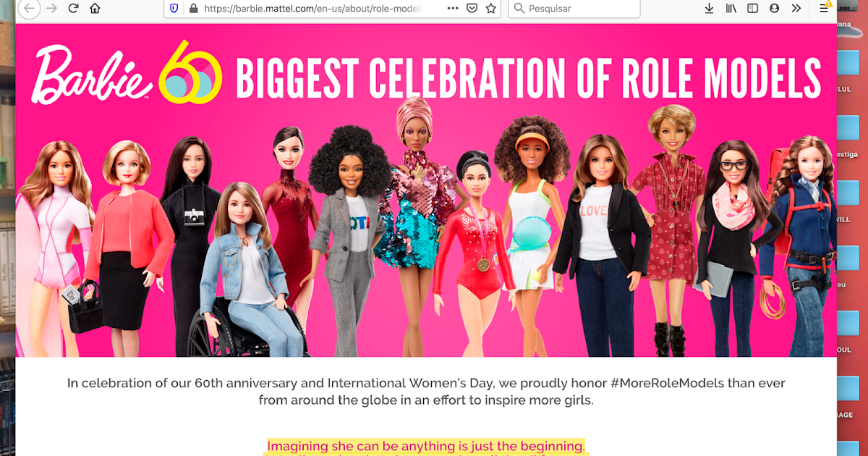Expand the overflow toolbar chevron

[796, 9]
